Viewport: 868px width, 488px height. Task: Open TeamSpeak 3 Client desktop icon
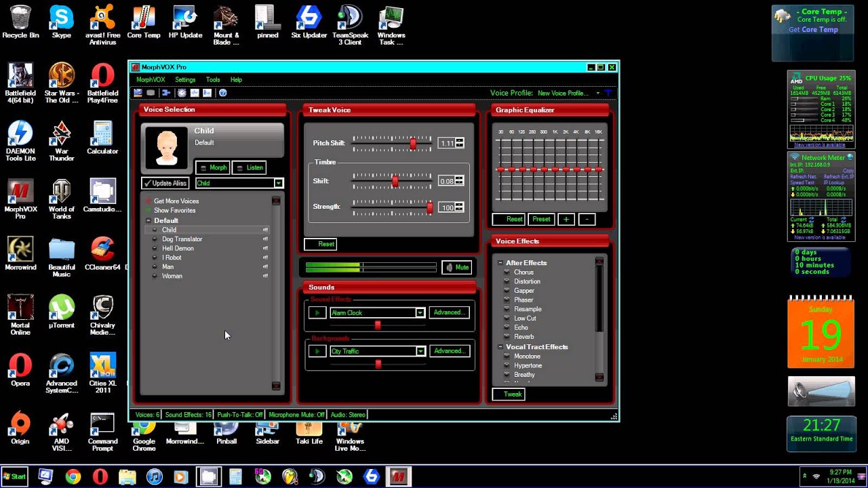point(350,25)
